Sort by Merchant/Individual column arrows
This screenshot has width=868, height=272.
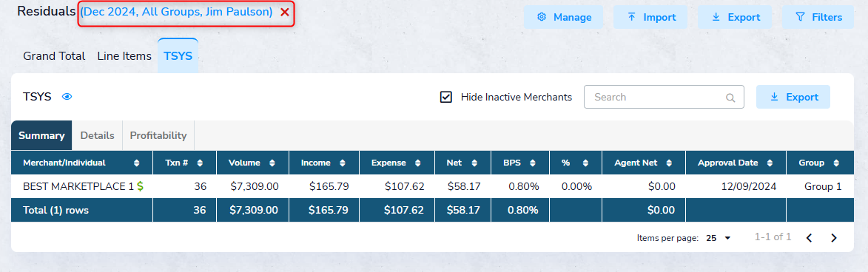[137, 163]
